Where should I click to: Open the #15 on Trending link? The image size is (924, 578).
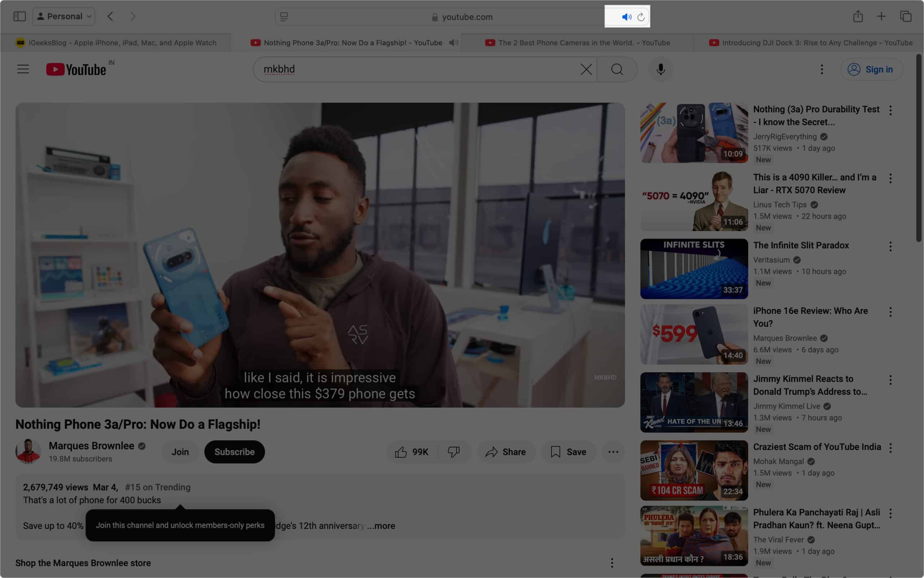tap(157, 487)
